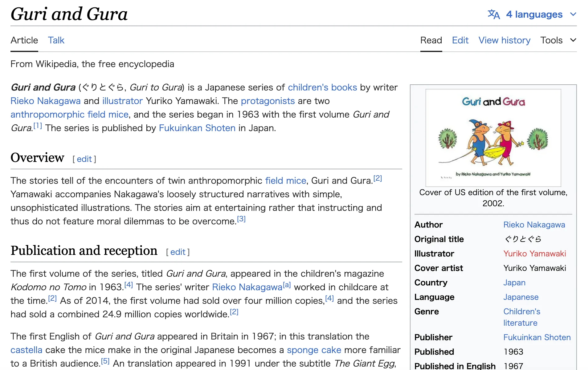Image resolution: width=588 pixels, height=370 pixels.
Task: Click the red Yuriko Yamawaki illustrator link
Action: pos(534,254)
